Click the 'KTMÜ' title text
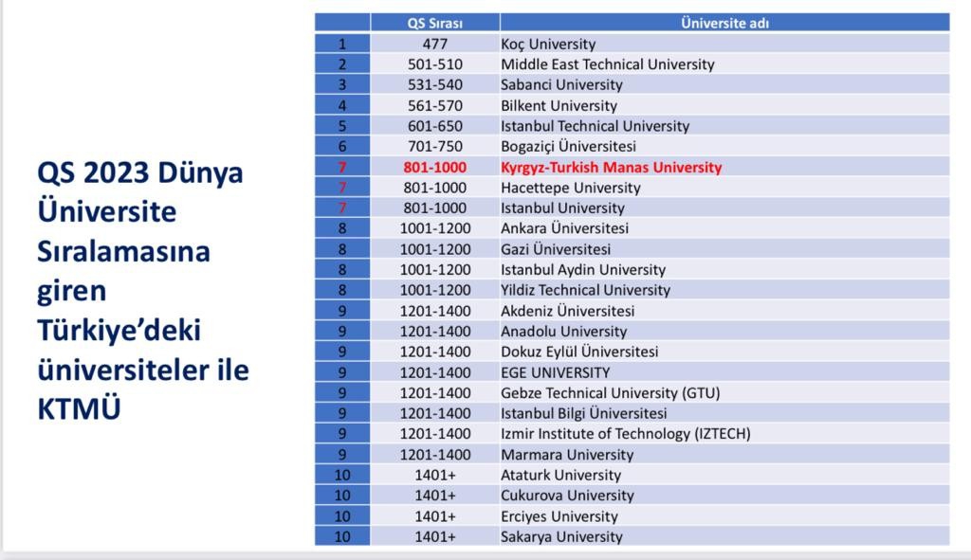 pos(79,409)
